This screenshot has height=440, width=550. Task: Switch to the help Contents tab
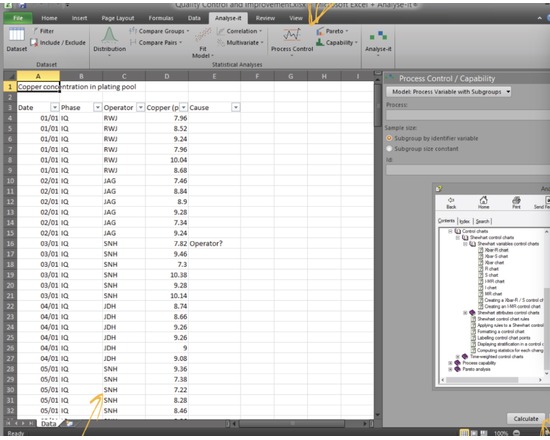(x=446, y=221)
